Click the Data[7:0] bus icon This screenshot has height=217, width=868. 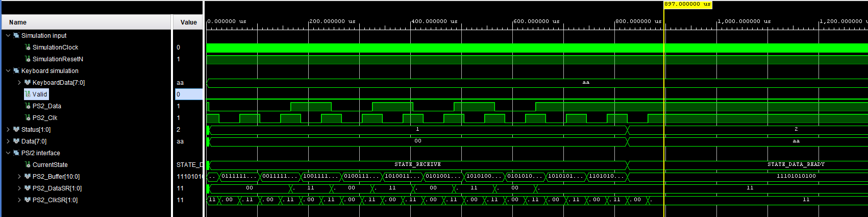tap(16, 141)
